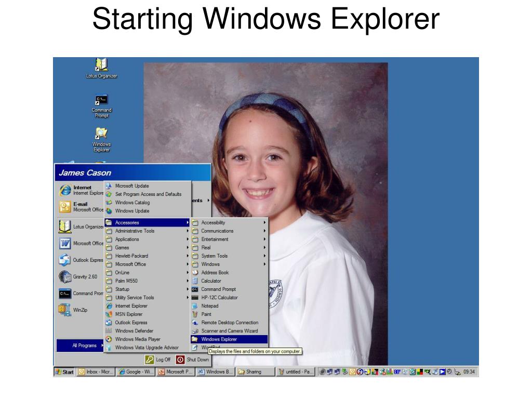Image resolution: width=532 pixels, height=399 pixels.
Task: Open HP-12C Calculator
Action: (229, 298)
